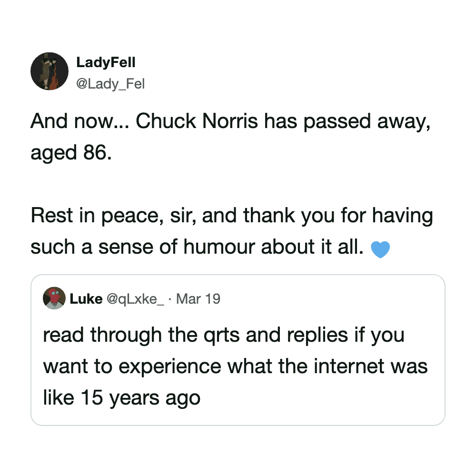Click "like 15 years ago" quoted text
The width and height of the screenshot is (476, 476).
click(121, 397)
